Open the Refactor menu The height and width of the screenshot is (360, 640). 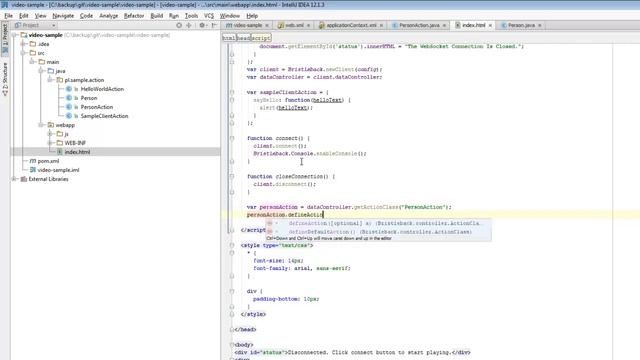point(134,16)
